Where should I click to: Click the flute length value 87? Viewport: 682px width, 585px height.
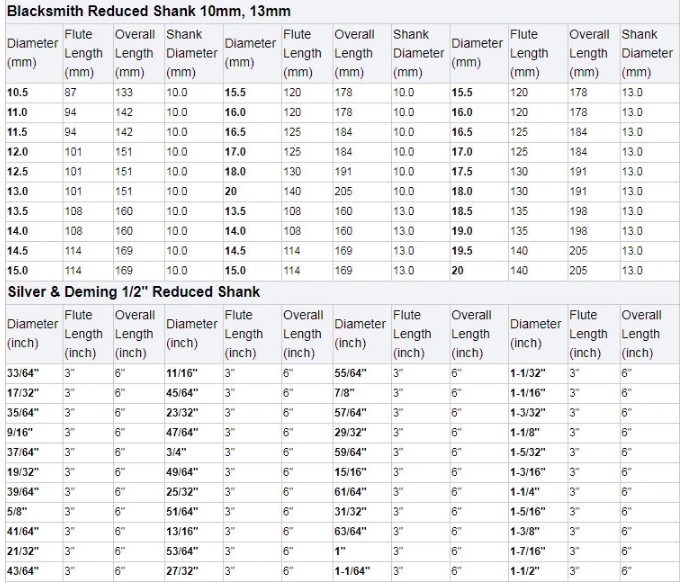click(x=71, y=93)
